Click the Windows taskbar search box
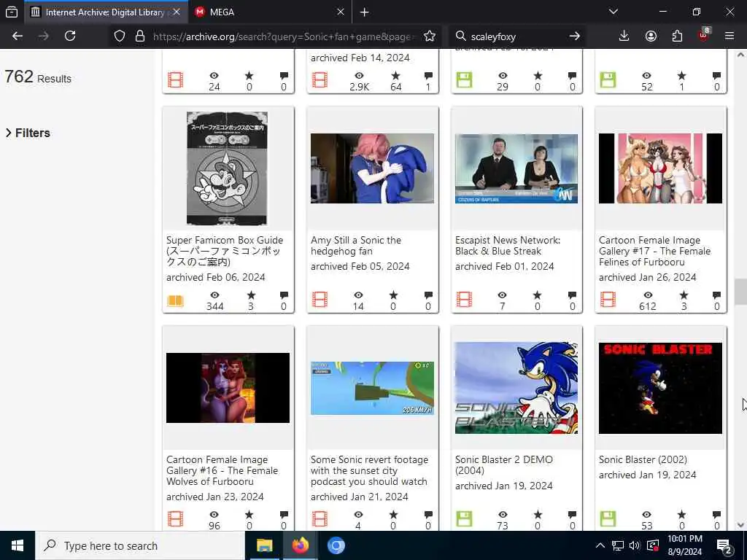This screenshot has width=747, height=560. (141, 545)
